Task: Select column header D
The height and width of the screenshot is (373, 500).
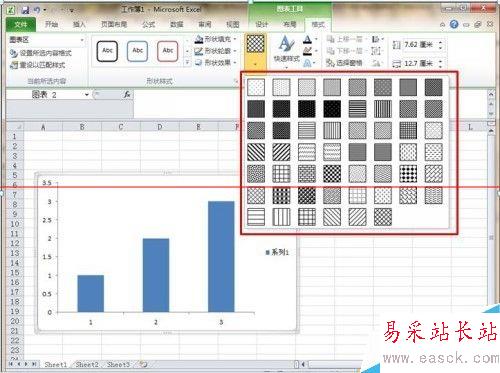Action: (x=160, y=127)
